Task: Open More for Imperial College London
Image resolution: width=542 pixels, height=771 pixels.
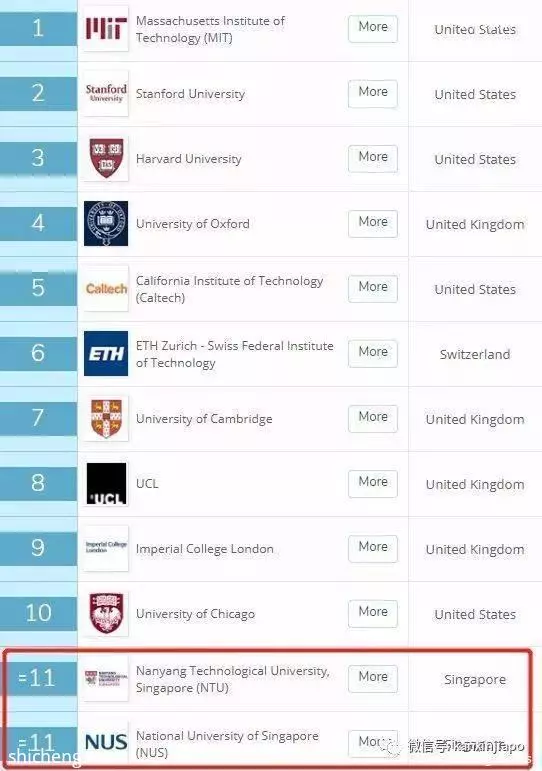Action: tap(373, 548)
